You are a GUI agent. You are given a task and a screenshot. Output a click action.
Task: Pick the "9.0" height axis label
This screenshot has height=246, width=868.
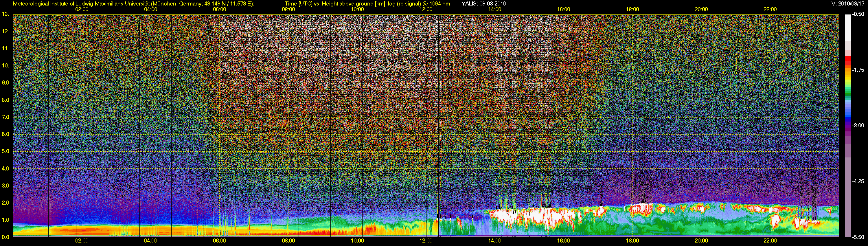tap(5, 83)
